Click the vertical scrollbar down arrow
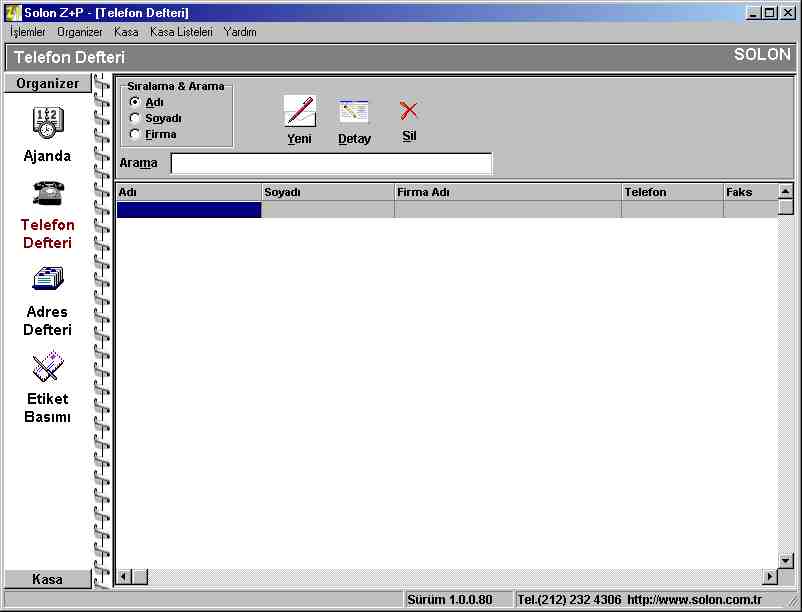802x612 pixels. [x=786, y=561]
